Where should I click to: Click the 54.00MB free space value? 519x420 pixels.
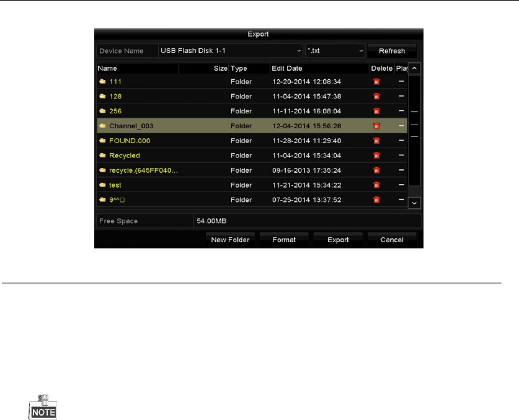pyautogui.click(x=211, y=221)
